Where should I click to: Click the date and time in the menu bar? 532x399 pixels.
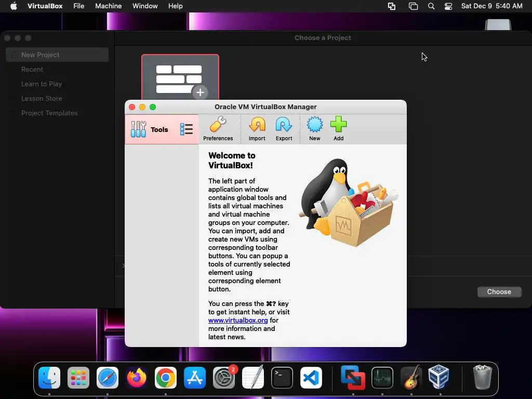(491, 6)
